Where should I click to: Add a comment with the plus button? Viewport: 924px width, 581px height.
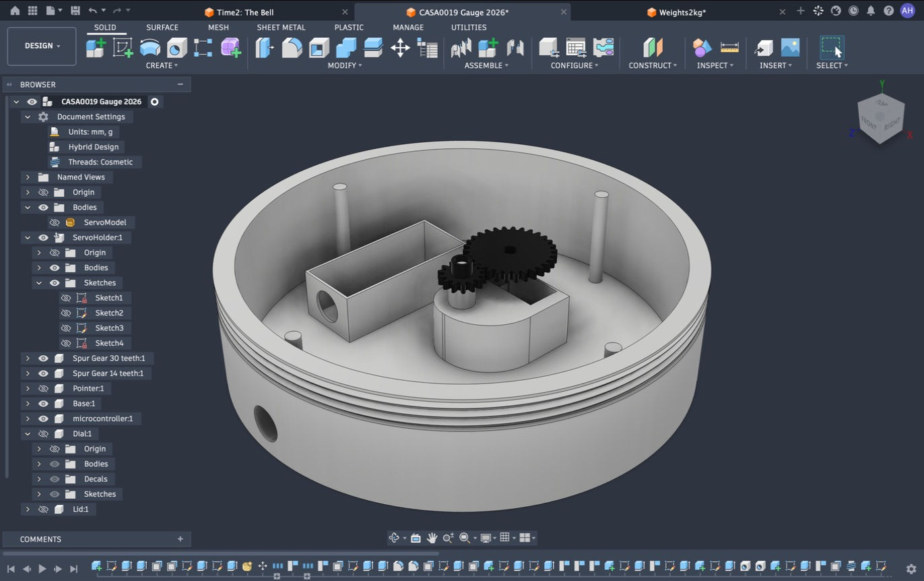coord(180,539)
